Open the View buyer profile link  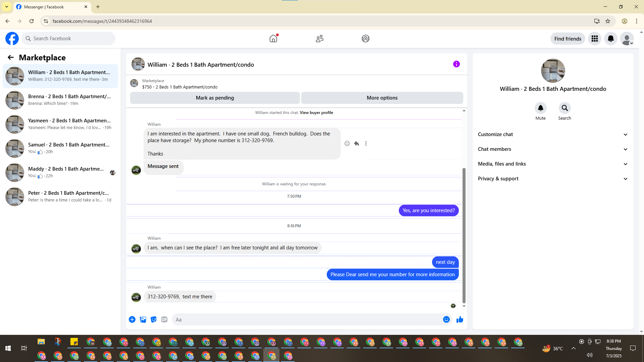[316, 113]
